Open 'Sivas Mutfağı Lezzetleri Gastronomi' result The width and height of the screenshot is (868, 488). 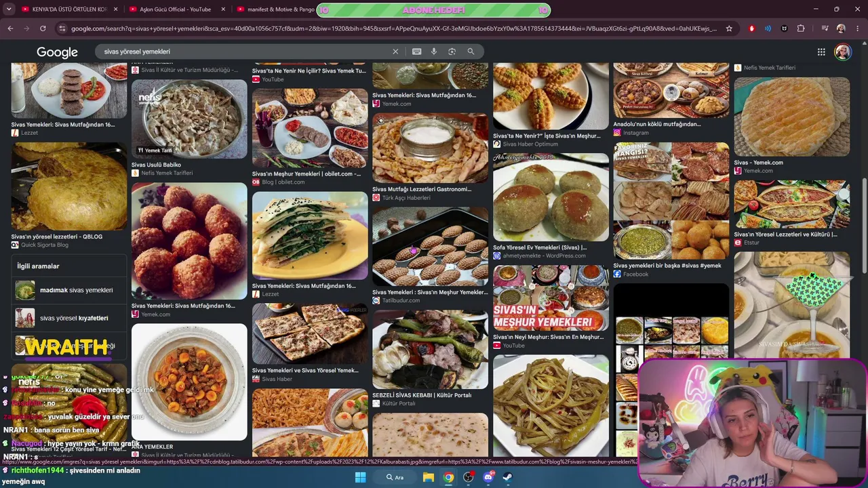(x=422, y=189)
